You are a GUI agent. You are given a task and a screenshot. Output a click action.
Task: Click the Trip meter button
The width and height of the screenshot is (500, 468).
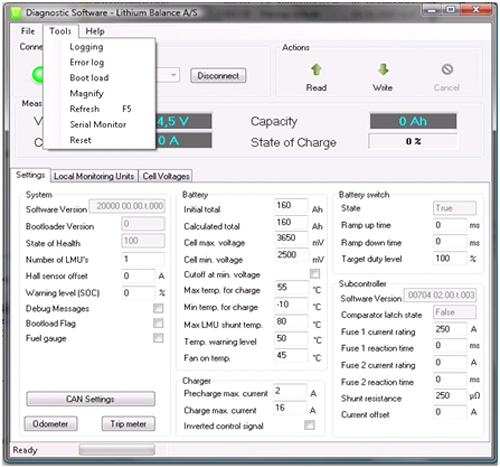(x=128, y=424)
